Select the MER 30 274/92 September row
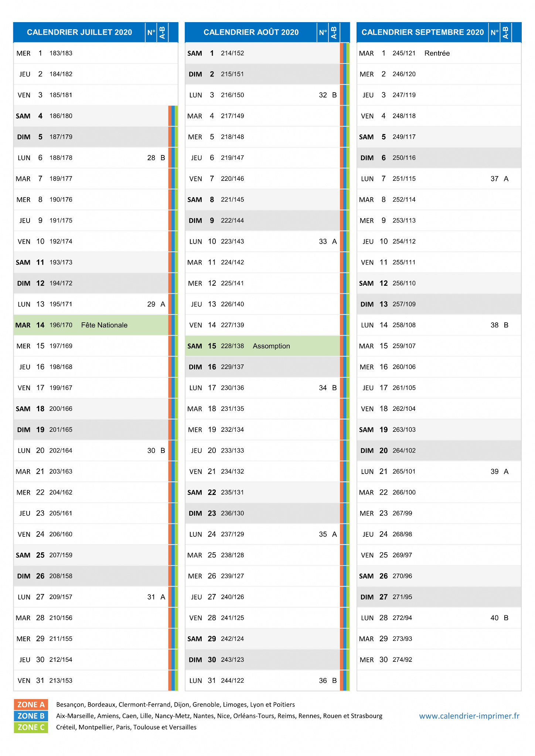The image size is (535, 756). (x=439, y=660)
